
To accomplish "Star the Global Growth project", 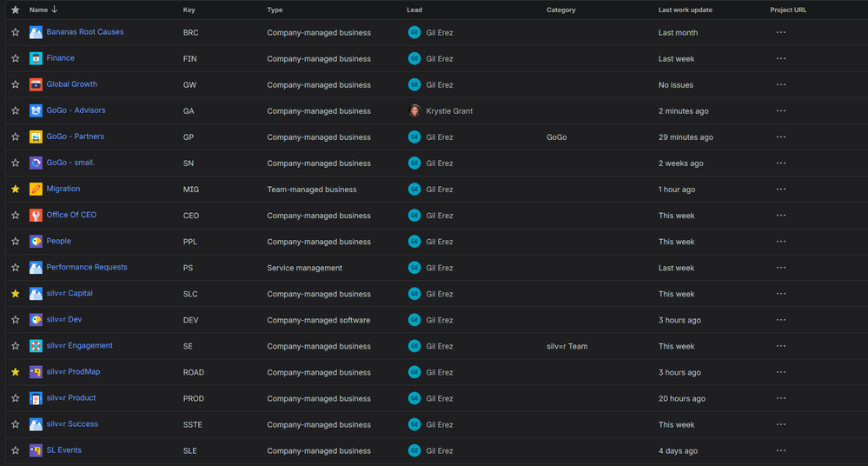I will (16, 84).
